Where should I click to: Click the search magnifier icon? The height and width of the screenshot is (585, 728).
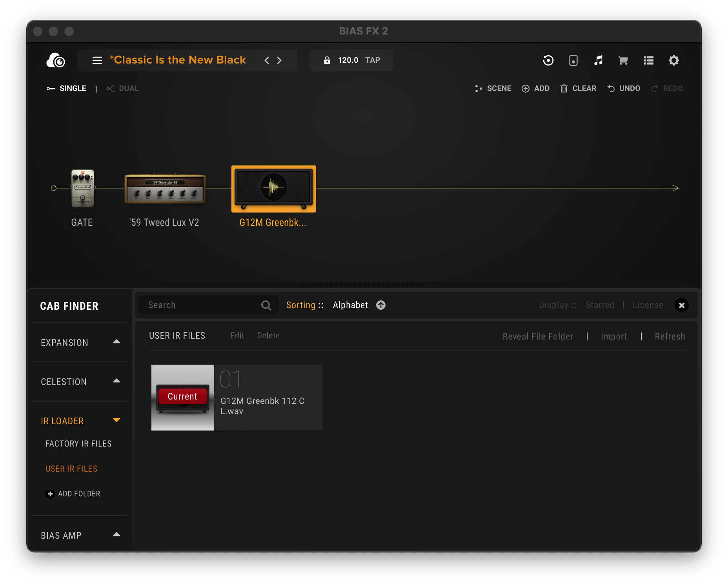tap(266, 305)
